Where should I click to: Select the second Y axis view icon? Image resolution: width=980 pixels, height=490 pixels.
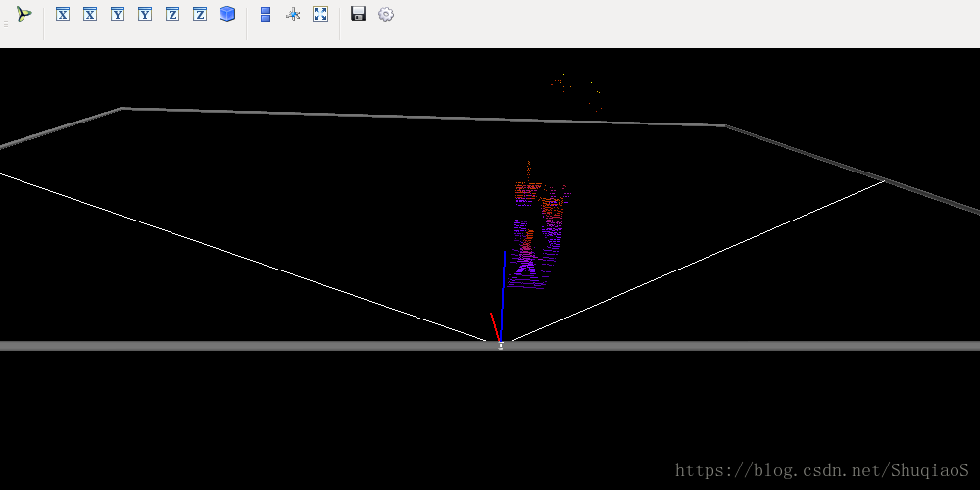pos(145,14)
